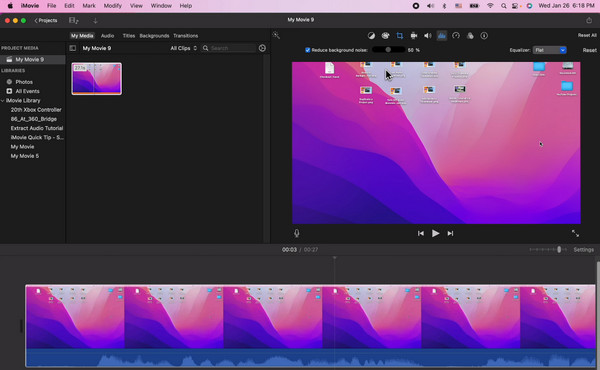The width and height of the screenshot is (600, 370).
Task: Select the media clip thumbnail in browser
Action: [96, 79]
